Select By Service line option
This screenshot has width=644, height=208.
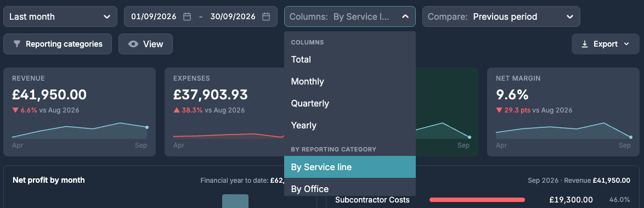click(x=350, y=167)
